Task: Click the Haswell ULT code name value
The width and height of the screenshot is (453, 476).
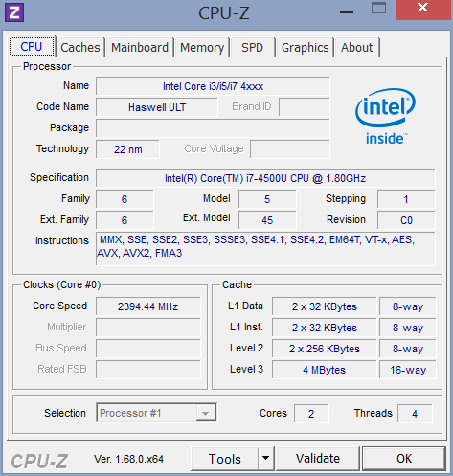Action: coord(157,107)
